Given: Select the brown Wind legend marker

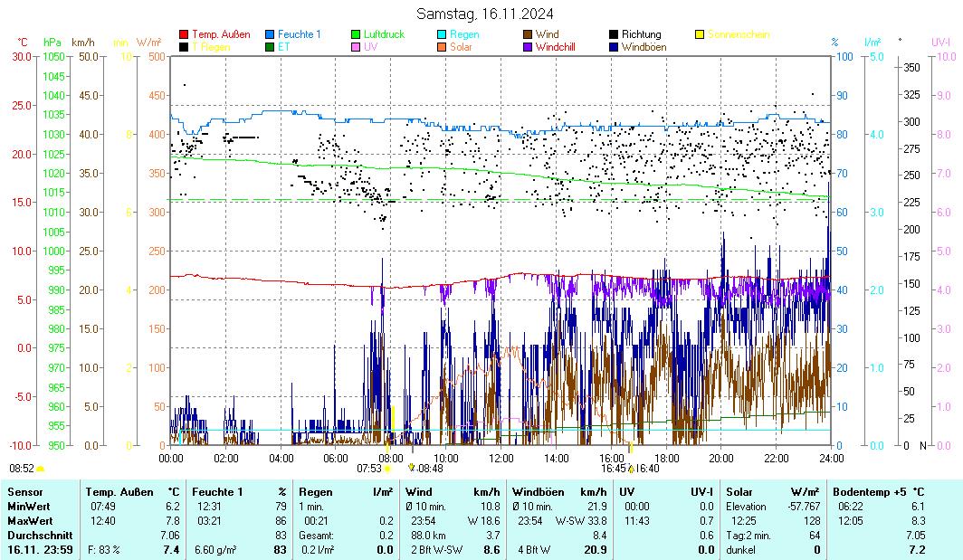Looking at the screenshot, I should [x=528, y=34].
